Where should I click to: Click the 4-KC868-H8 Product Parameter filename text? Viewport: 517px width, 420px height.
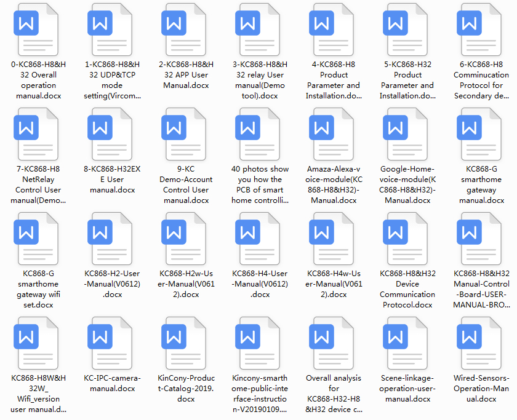pyautogui.click(x=334, y=80)
